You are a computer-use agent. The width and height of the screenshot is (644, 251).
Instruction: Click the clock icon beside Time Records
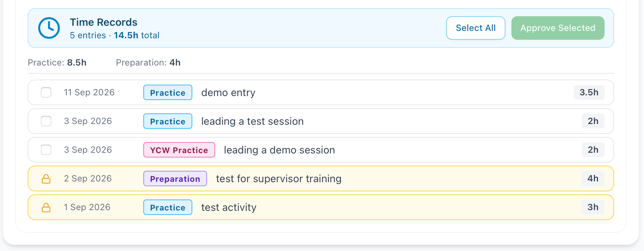(49, 28)
